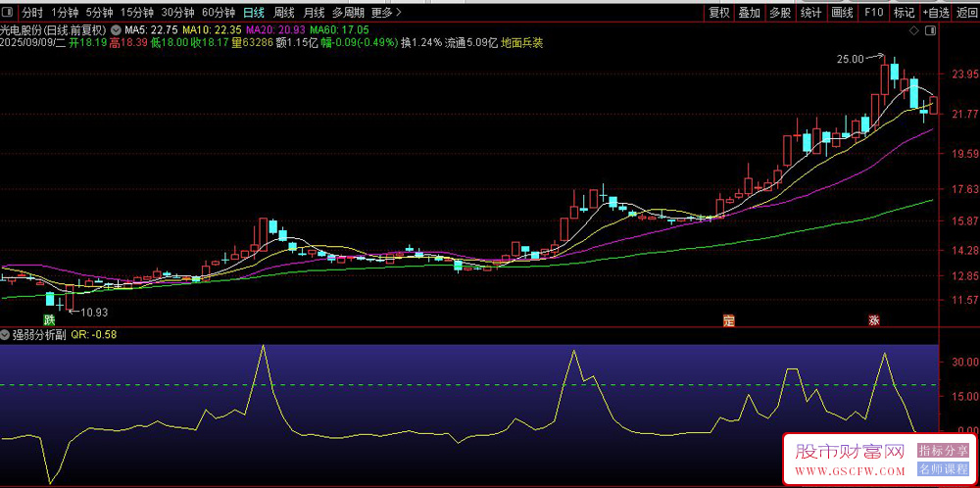Click the 返回 back button
This screenshot has height=488, width=980.
coord(967,12)
